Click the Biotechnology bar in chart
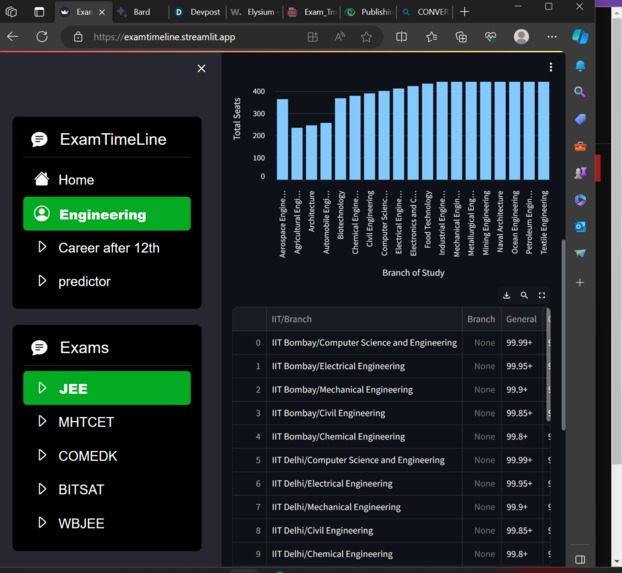 [340, 139]
